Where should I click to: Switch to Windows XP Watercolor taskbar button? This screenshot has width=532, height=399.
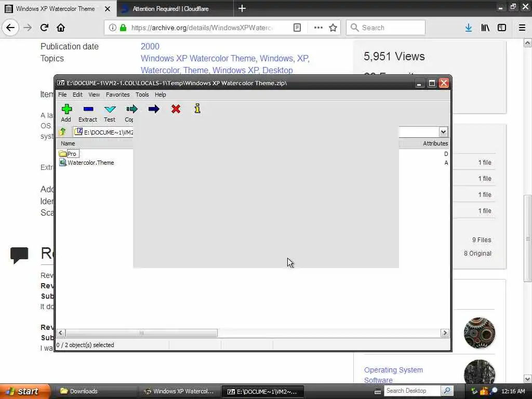coord(179,391)
